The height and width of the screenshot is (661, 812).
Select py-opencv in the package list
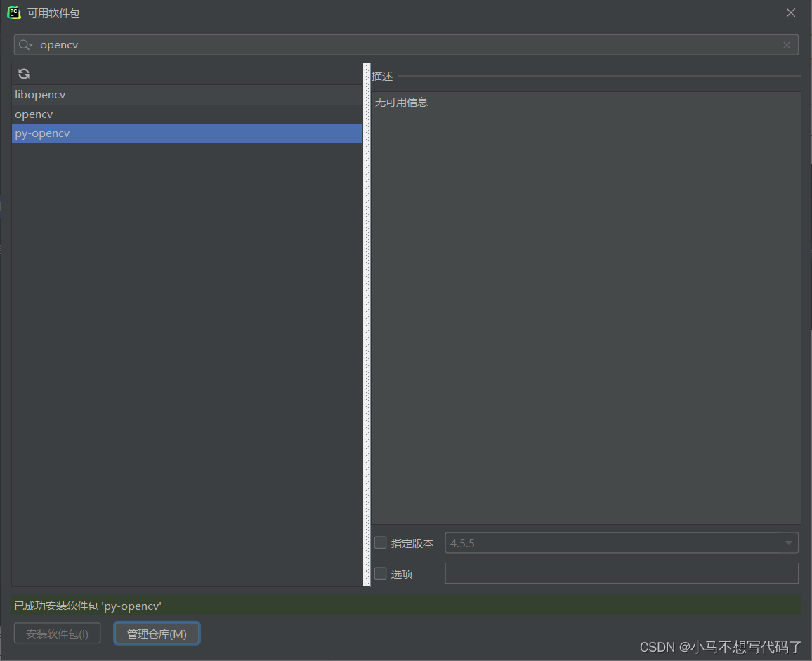(x=186, y=133)
